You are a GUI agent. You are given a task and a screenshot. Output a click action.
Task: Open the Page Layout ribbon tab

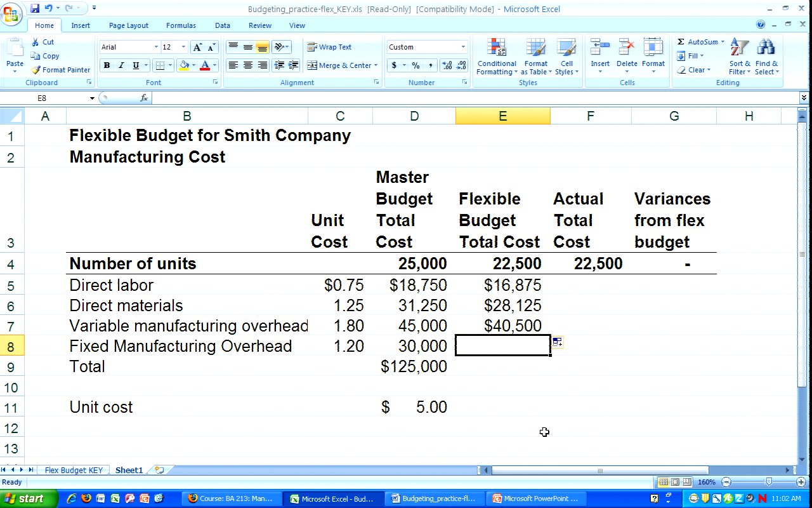[128, 25]
